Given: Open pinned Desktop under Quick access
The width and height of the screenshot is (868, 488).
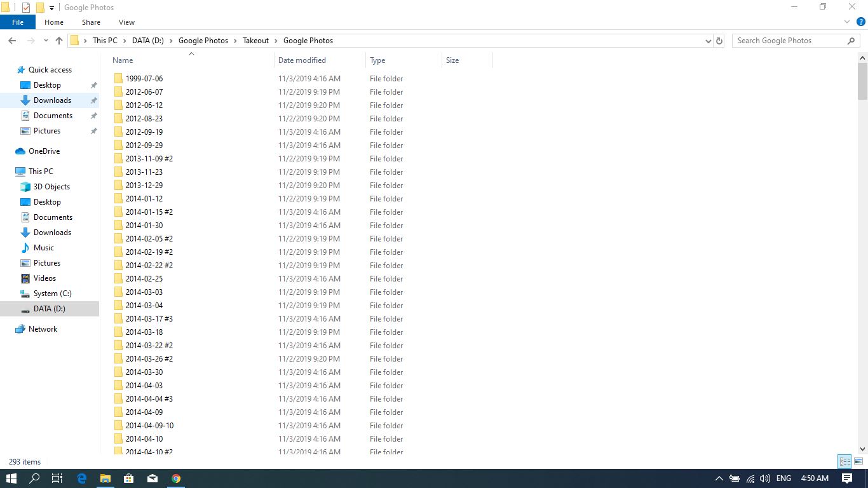Looking at the screenshot, I should [47, 85].
